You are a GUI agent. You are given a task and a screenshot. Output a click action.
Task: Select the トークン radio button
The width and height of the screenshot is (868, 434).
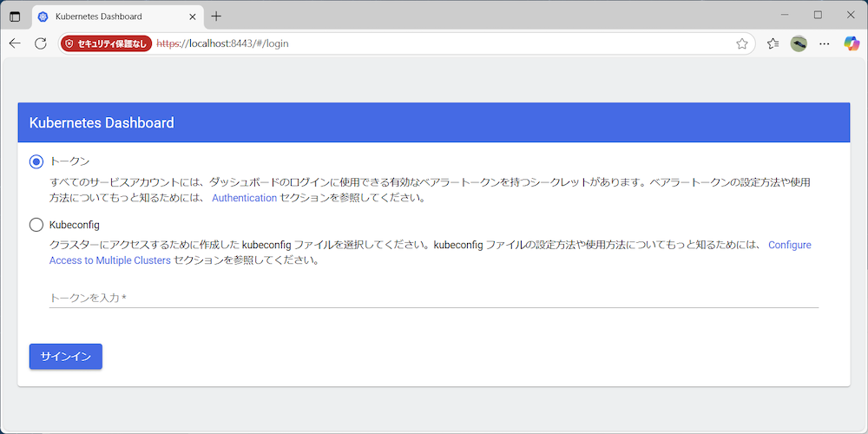[36, 161]
